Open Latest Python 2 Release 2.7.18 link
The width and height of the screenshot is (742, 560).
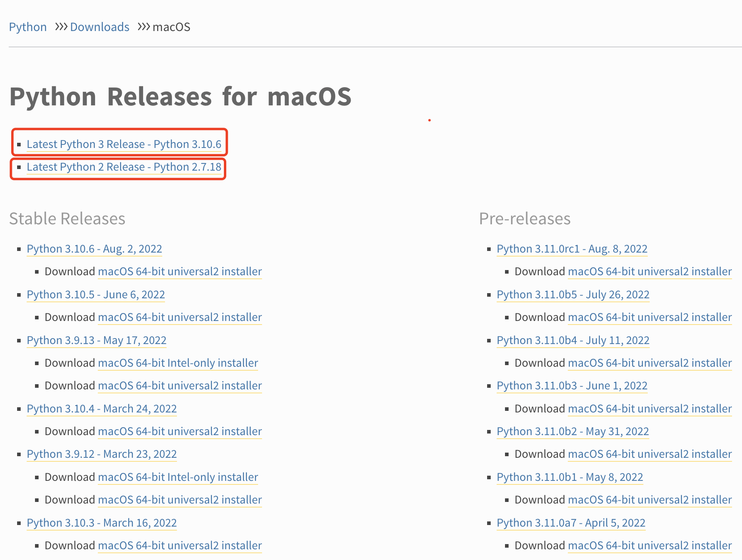[124, 167]
